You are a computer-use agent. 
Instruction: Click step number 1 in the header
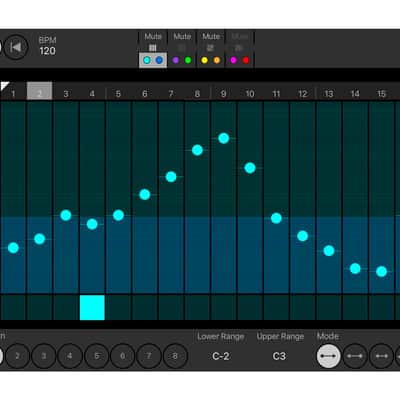13,94
